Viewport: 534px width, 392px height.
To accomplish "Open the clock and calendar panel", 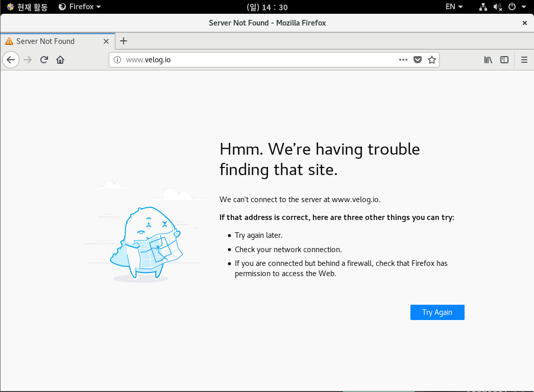I will pos(267,7).
